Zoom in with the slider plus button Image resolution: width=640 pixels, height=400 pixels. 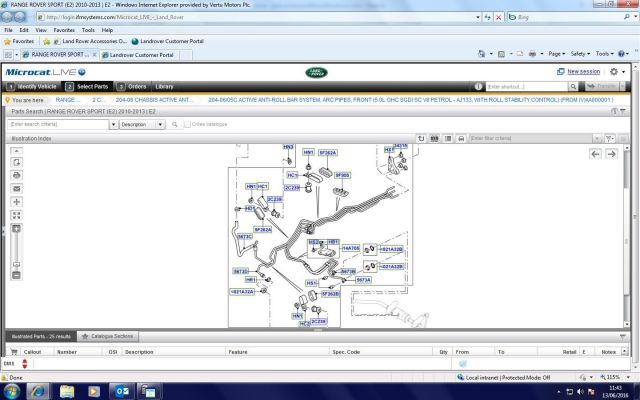(16, 229)
